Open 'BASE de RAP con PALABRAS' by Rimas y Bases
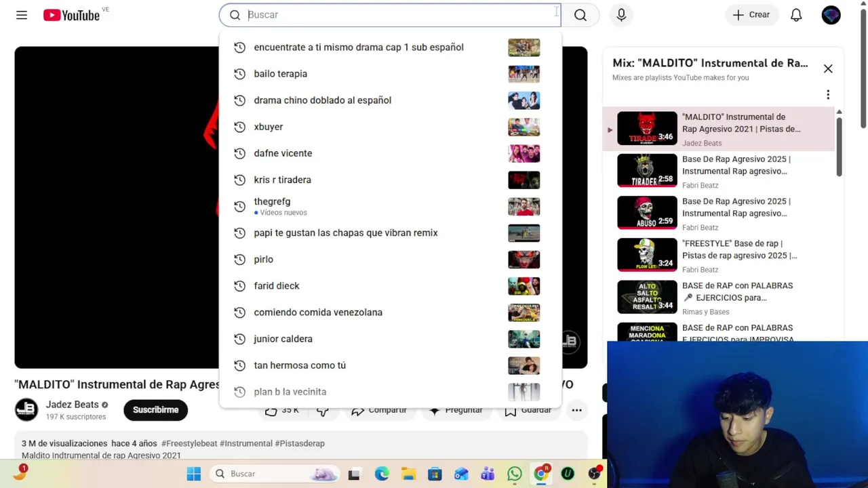This screenshot has height=488, width=868. [718, 298]
